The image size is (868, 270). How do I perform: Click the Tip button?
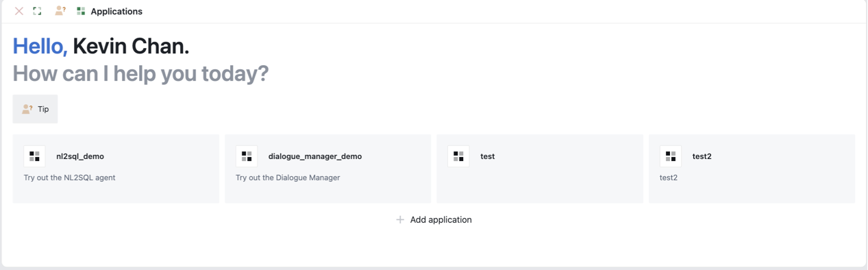35,109
